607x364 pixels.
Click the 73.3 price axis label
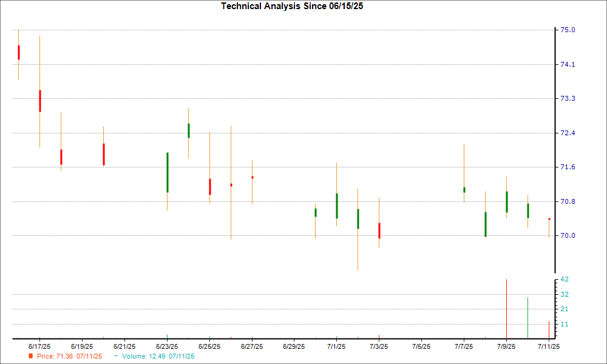click(568, 98)
